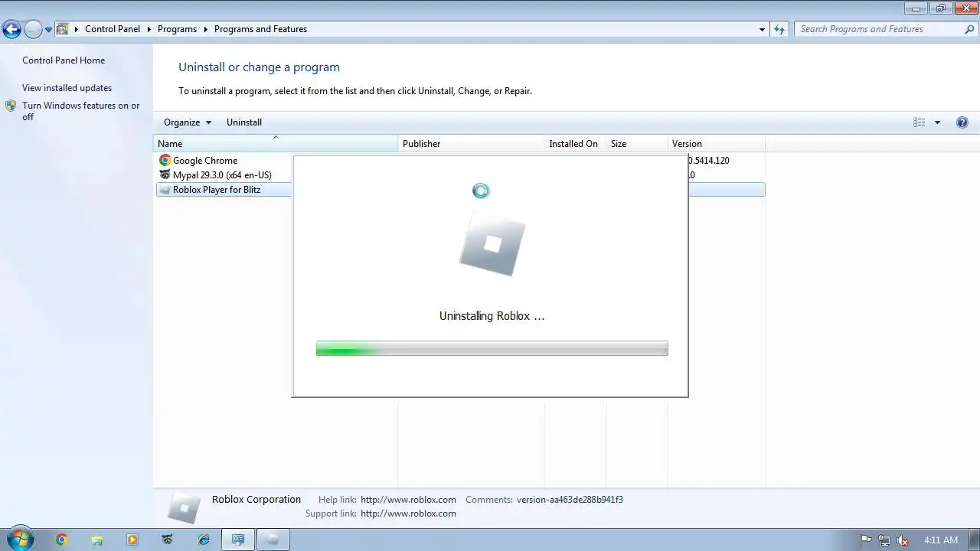Open the Help question mark icon
Screen dimensions: 980x551
tap(962, 122)
